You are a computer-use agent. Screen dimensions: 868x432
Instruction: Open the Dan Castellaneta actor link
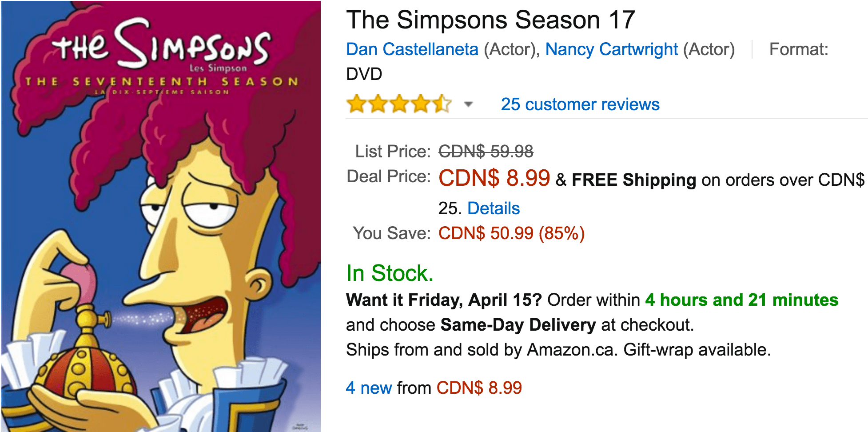(x=412, y=49)
